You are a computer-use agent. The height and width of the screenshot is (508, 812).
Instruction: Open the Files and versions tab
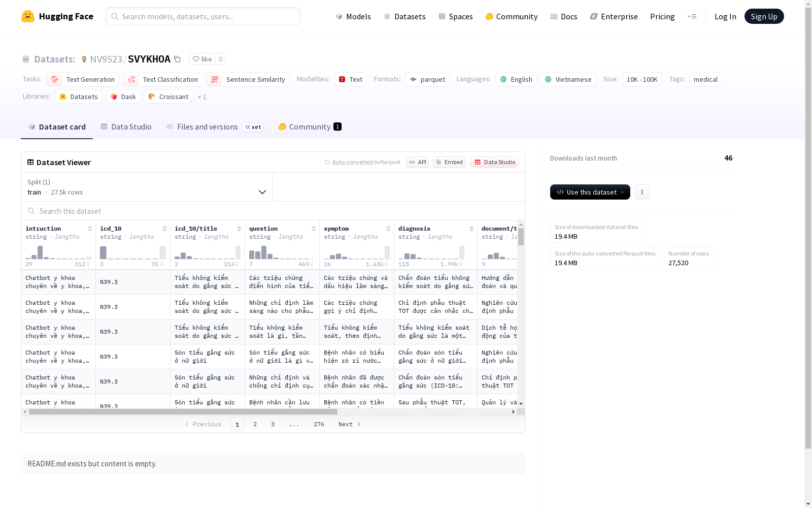click(215, 127)
